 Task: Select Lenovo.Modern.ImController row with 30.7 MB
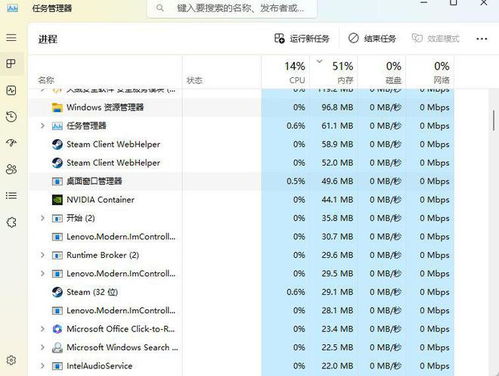pyautogui.click(x=241, y=237)
